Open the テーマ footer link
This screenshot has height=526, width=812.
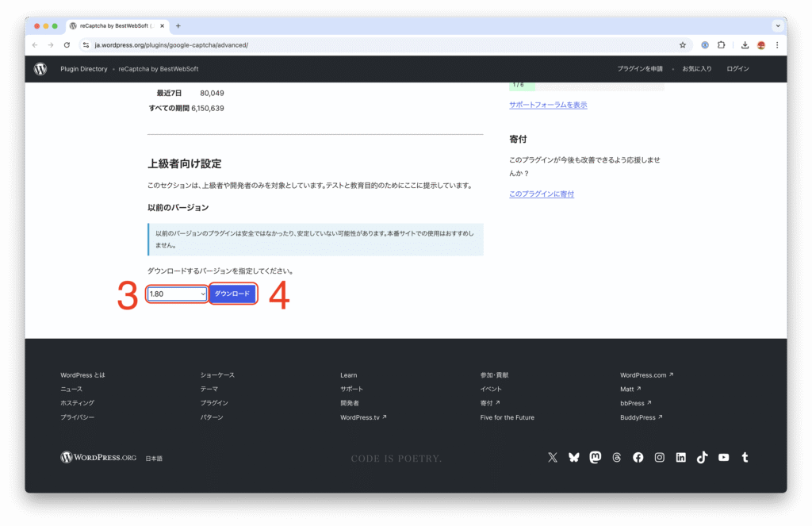(x=209, y=389)
